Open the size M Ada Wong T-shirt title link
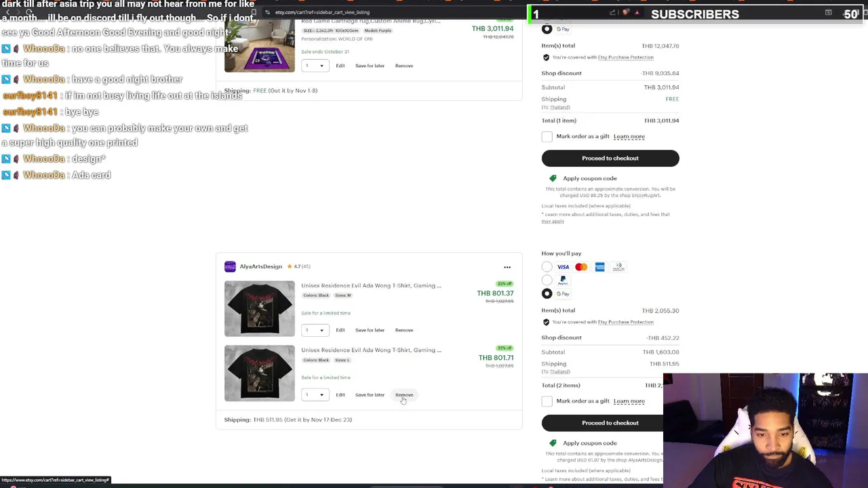 coord(371,285)
